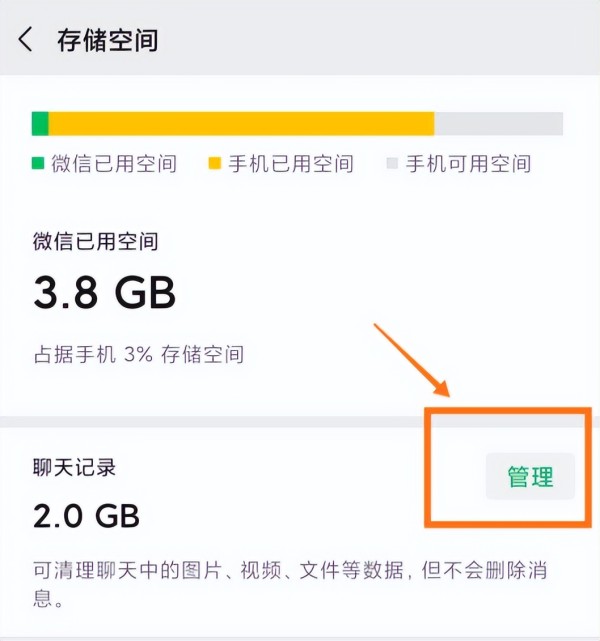Screen dimensions: 600x641
Task: Tap the chat cleanup description text
Action: (x=289, y=584)
